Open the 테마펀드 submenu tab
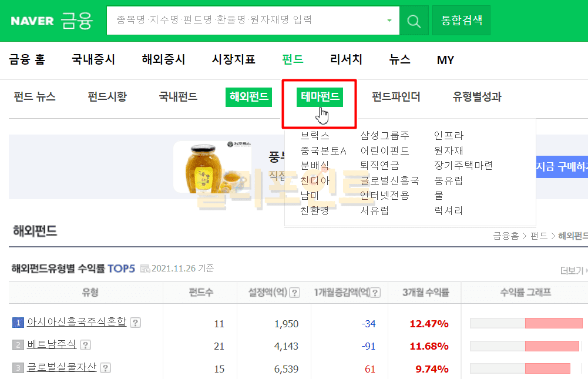588x379 pixels. point(320,97)
